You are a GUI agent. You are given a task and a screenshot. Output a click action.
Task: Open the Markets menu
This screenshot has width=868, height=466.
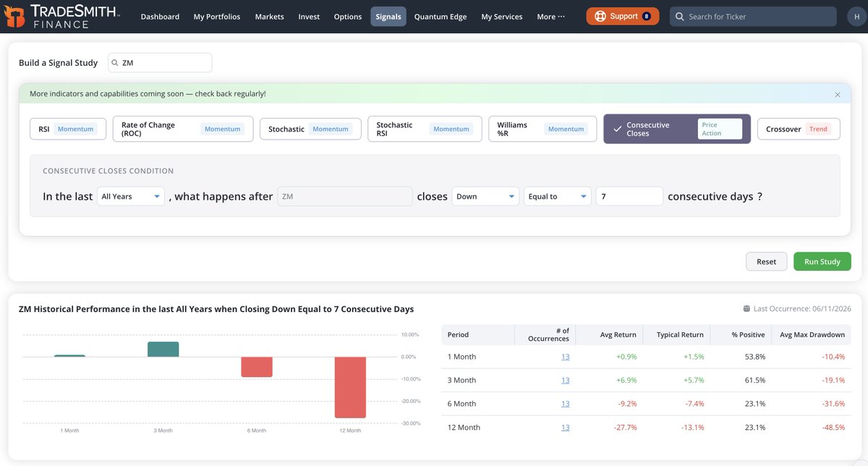(269, 17)
